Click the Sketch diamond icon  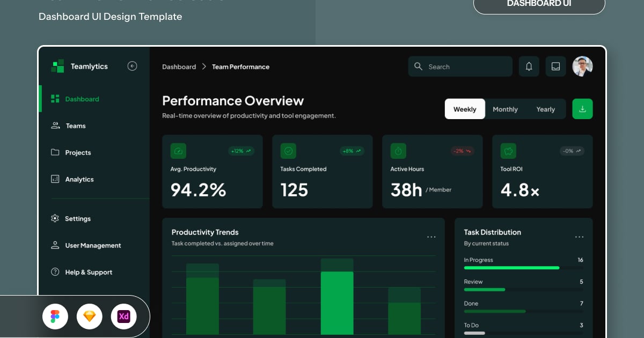pos(90,317)
